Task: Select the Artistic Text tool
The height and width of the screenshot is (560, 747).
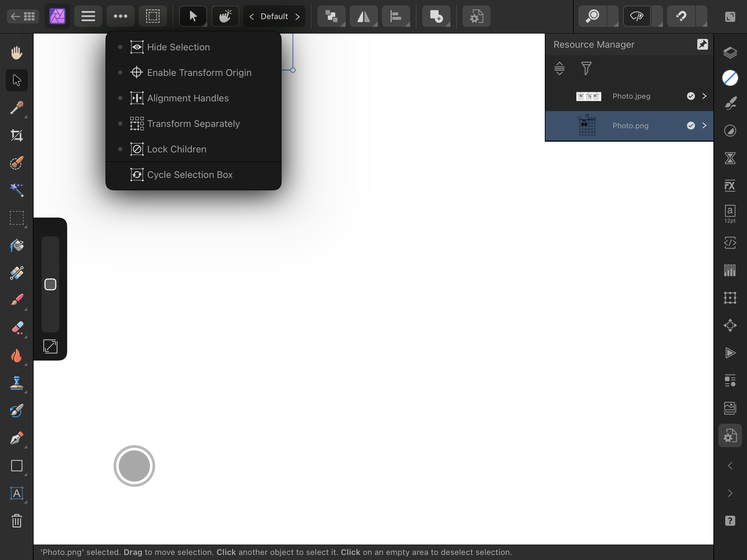Action: point(16,493)
